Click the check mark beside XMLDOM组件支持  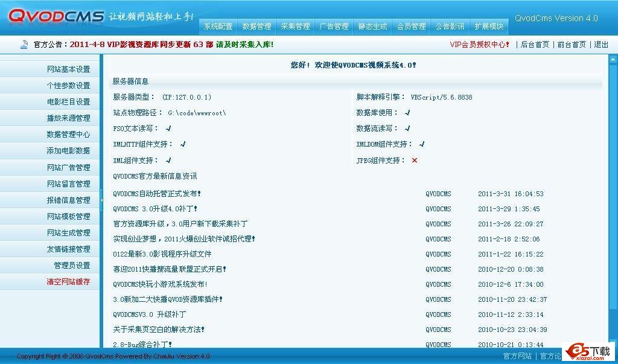click(x=422, y=144)
